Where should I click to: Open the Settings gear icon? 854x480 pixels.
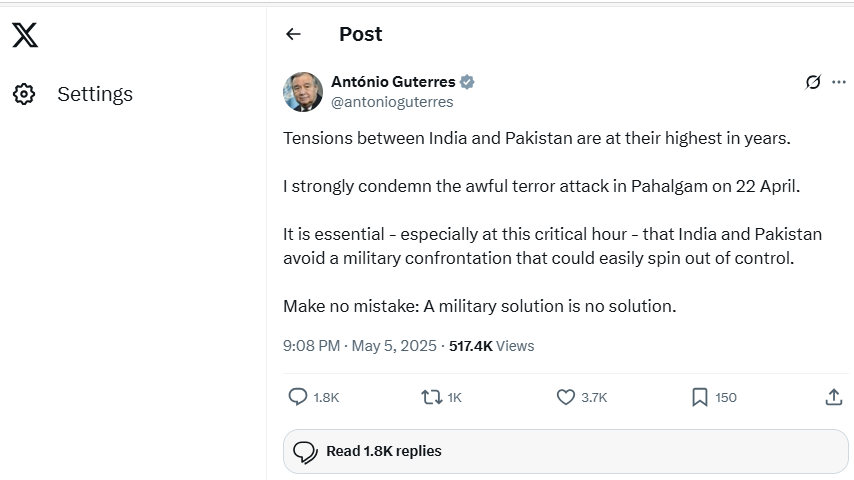pos(25,94)
